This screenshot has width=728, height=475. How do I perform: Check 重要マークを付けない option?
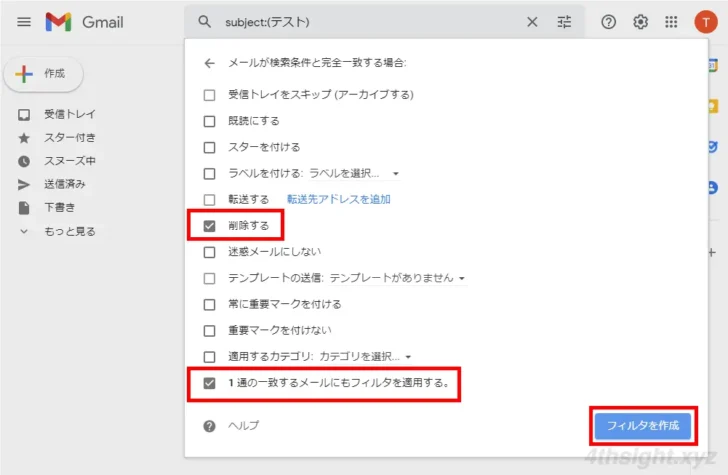(x=209, y=331)
